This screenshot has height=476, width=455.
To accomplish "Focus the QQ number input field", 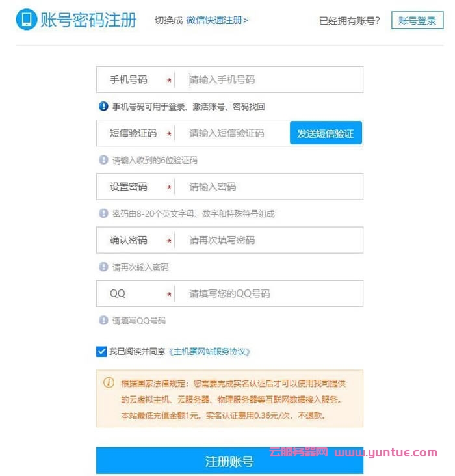I will coord(268,293).
